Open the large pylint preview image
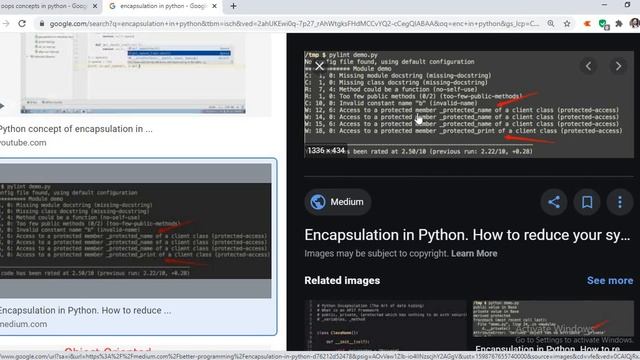 tap(469, 104)
